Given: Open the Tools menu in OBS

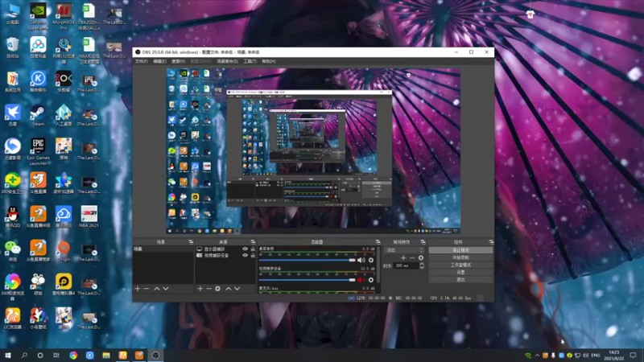Looking at the screenshot, I should click(250, 61).
